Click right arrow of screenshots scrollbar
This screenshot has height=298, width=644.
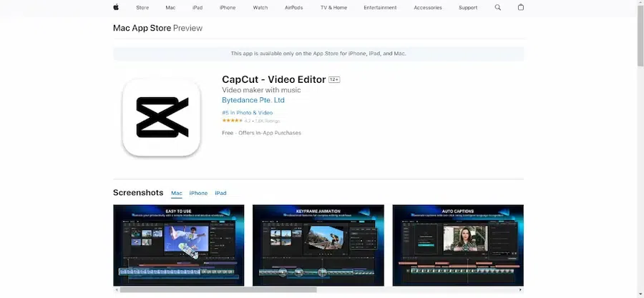[520, 290]
